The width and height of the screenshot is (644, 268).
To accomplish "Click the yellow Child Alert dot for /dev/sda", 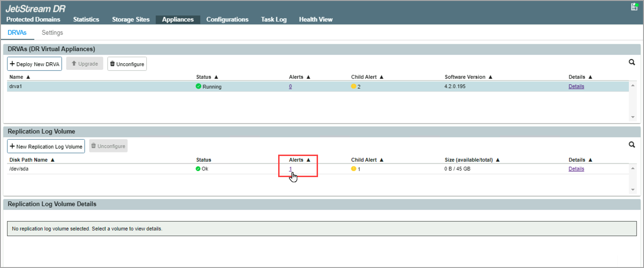I will click(x=354, y=169).
